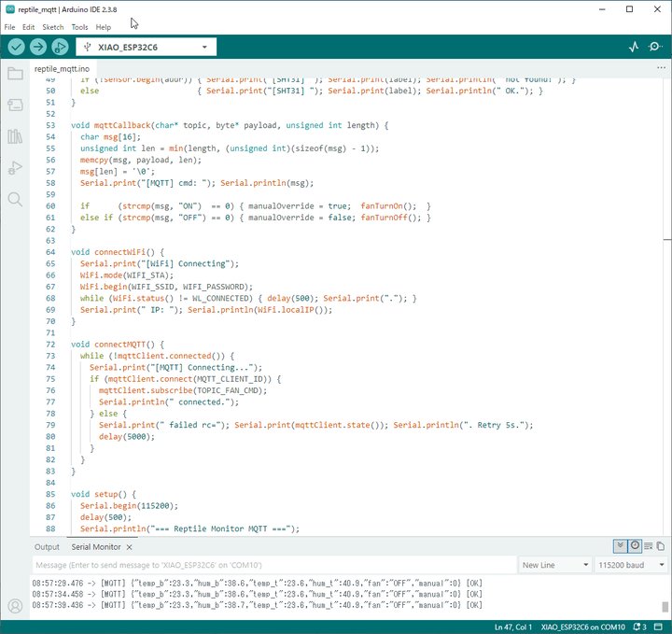Viewport: 672px width, 634px height.
Task: Open the Sketchbook folder sidebar icon
Action: point(15,74)
